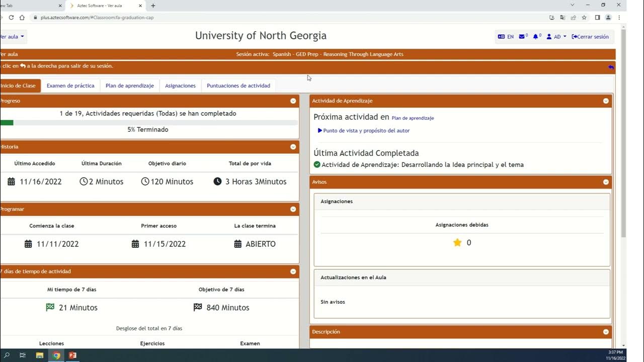Click the Desglose del total en 7 días text
The height and width of the screenshot is (362, 644).
coord(149,328)
